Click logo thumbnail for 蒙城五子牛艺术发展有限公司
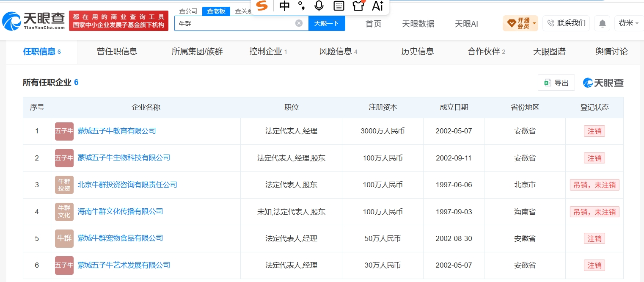Image resolution: width=644 pixels, height=282 pixels. coord(64,265)
